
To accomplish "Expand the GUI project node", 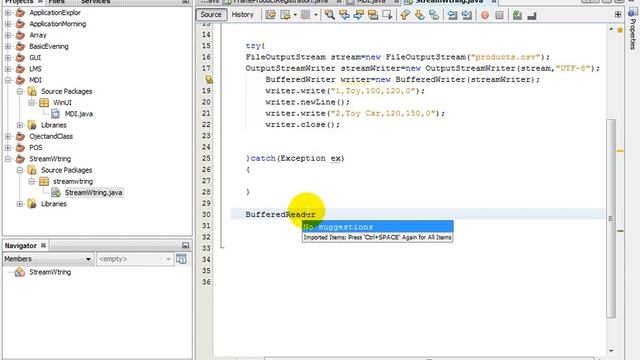I will (x=8, y=58).
